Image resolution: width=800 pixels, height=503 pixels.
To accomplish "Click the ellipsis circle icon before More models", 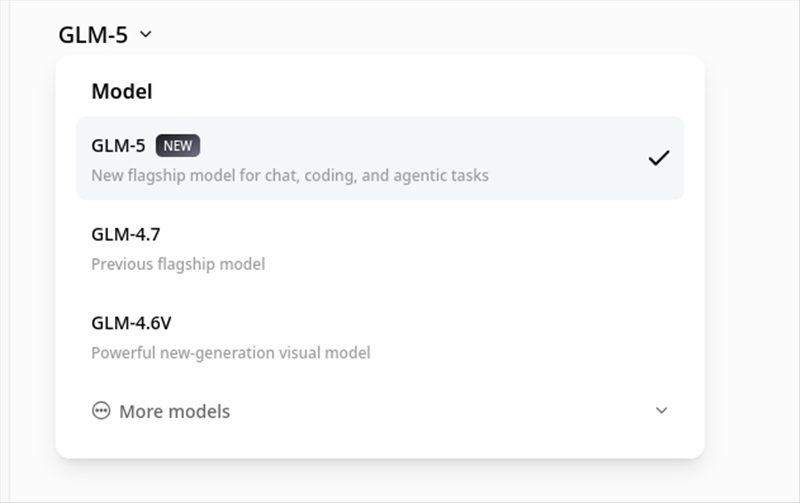I will tap(101, 411).
